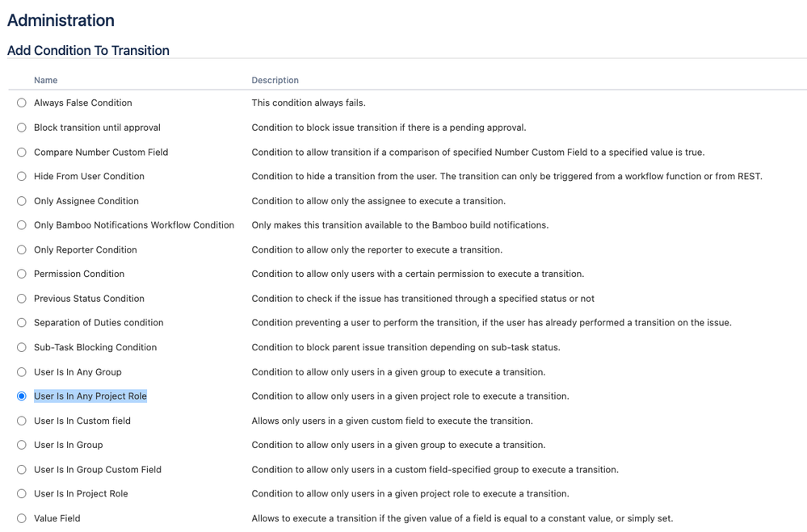Choose the Value Field condition
Image resolution: width=807 pixels, height=532 pixels.
pyautogui.click(x=21, y=517)
